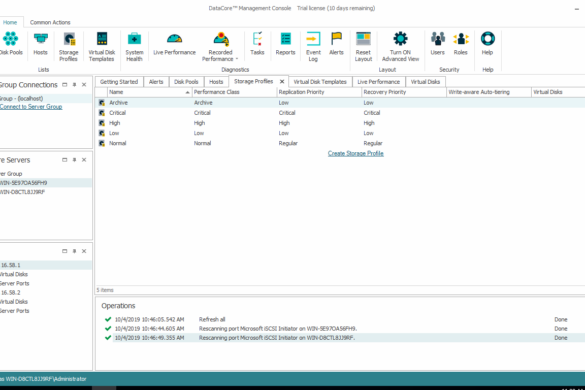Switch to Common Actions ribbon tab
This screenshot has height=390, width=585.
tap(50, 22)
